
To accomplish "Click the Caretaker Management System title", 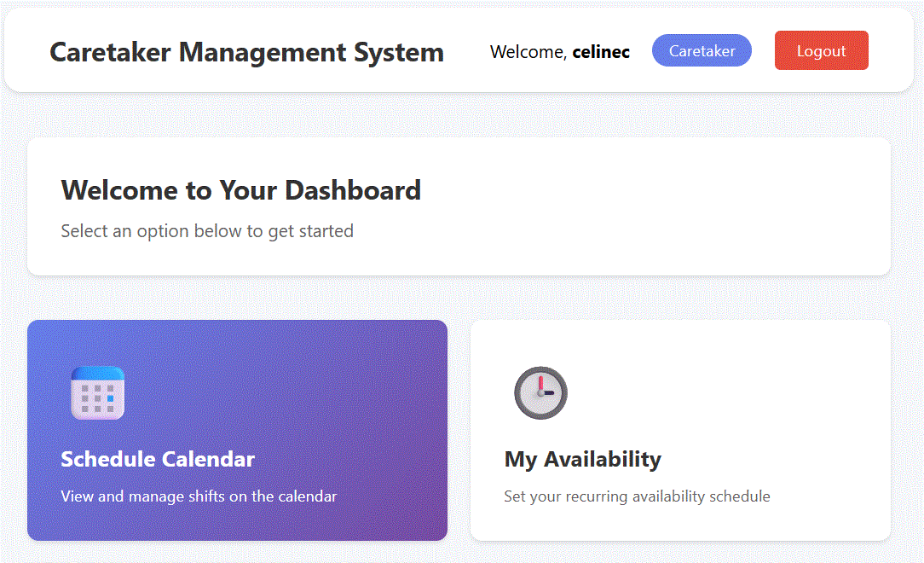I will pyautogui.click(x=246, y=52).
